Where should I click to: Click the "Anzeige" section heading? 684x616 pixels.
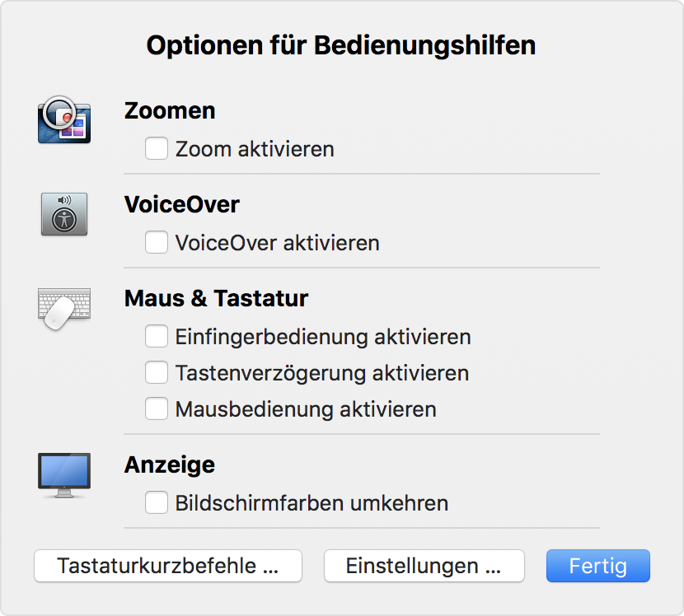pos(170,464)
